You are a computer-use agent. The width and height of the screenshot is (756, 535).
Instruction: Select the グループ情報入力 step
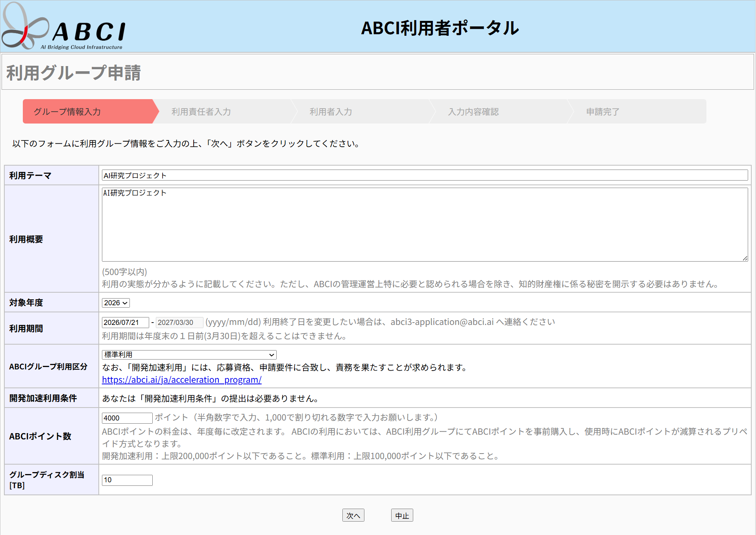tap(91, 112)
